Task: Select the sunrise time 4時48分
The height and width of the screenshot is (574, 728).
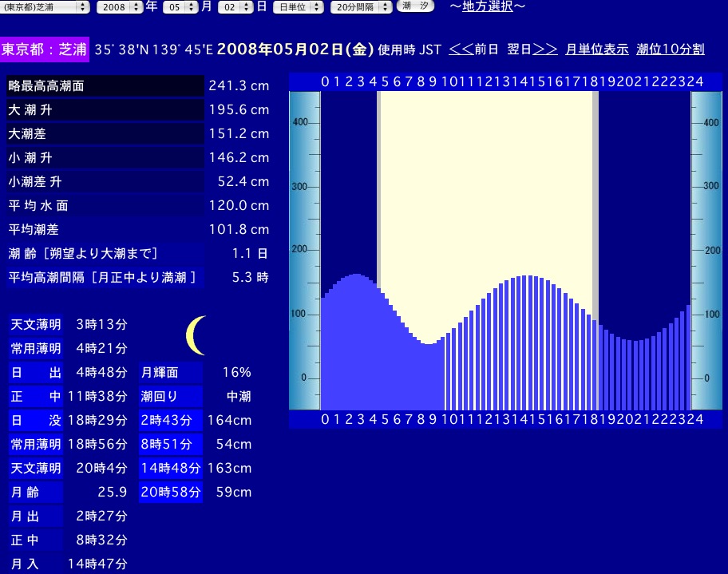Action: tap(101, 373)
